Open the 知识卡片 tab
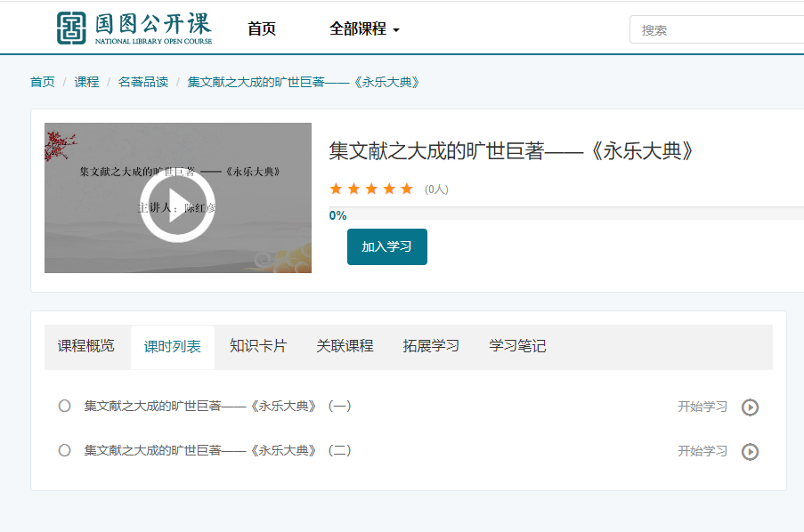The width and height of the screenshot is (804, 532). [x=258, y=346]
